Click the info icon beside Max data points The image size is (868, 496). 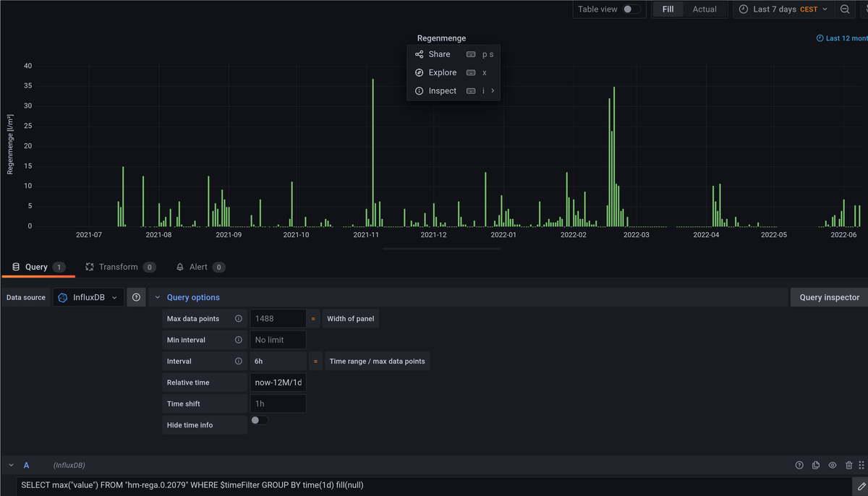238,319
